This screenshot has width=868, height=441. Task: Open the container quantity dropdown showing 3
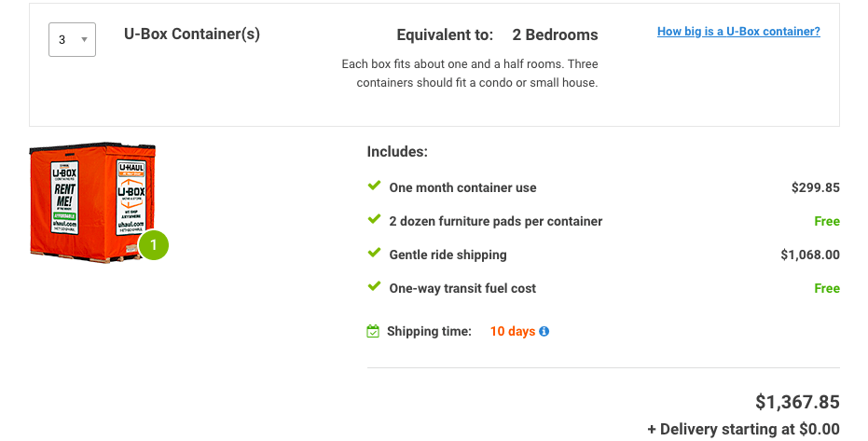[72, 39]
